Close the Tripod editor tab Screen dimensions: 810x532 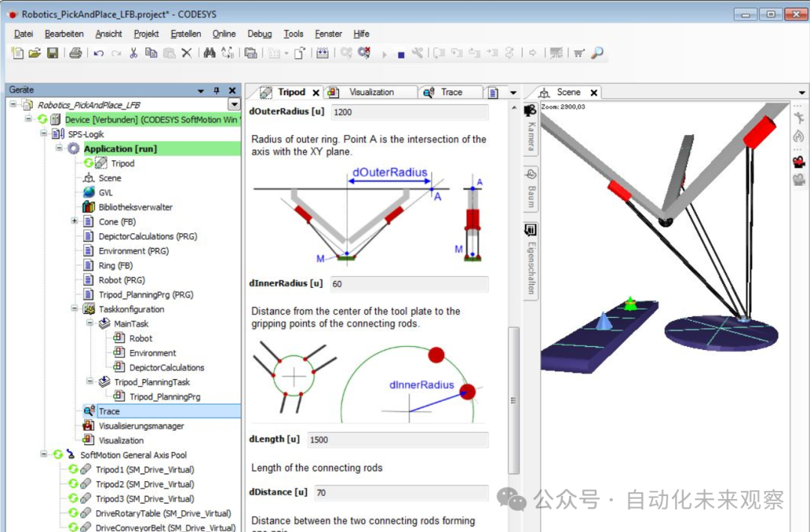point(316,93)
